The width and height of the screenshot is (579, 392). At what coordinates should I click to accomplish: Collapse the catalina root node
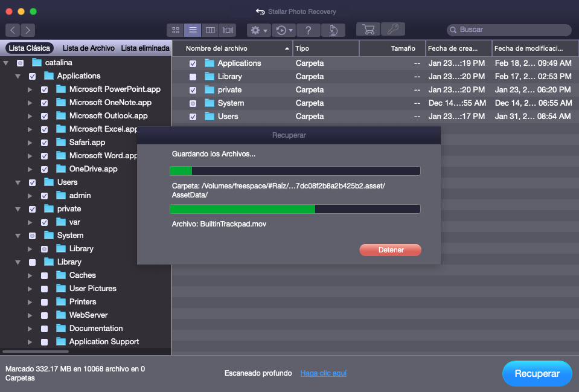coord(6,63)
